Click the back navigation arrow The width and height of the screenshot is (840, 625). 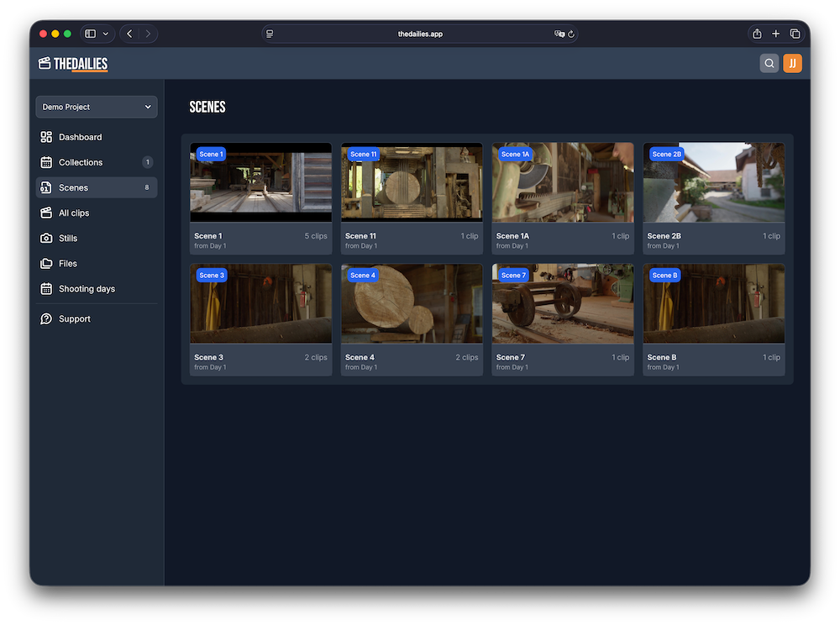[x=129, y=34]
